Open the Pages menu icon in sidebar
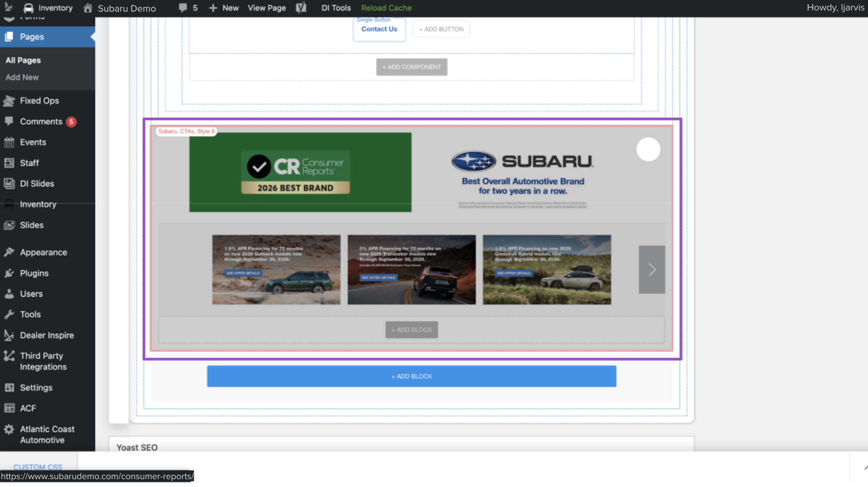Viewport: 868px width, 487px height. tap(9, 37)
